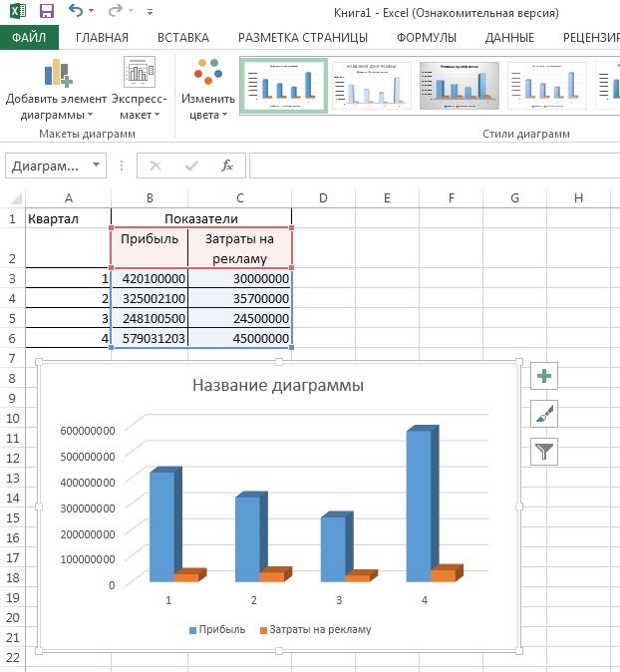This screenshot has width=620, height=672.
Task: Open the ФАЙЛ tab
Action: click(29, 37)
